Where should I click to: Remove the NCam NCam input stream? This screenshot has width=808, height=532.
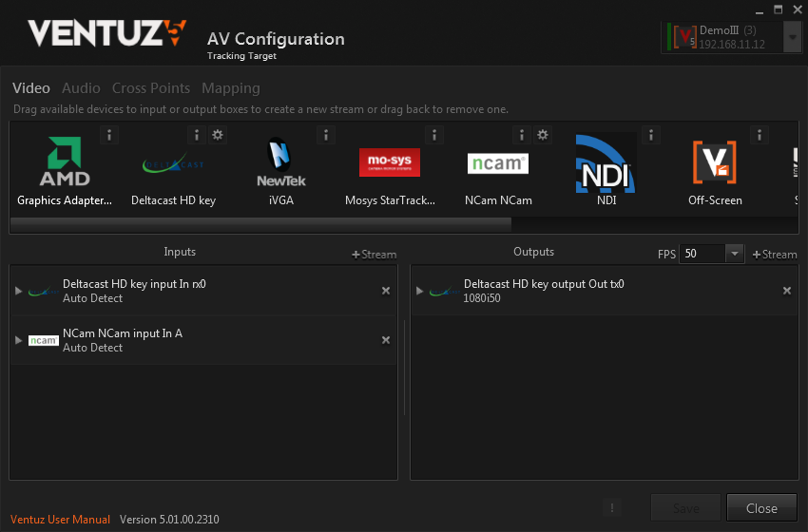point(386,340)
